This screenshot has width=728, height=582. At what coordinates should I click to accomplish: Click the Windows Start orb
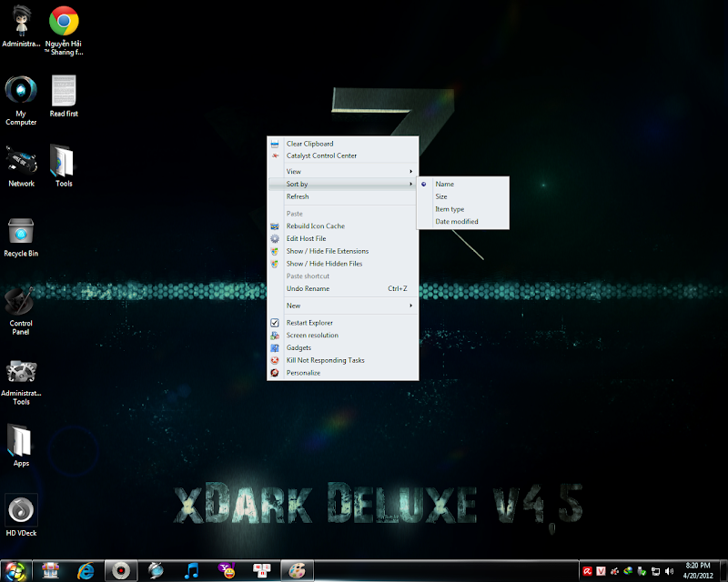pos(15,571)
